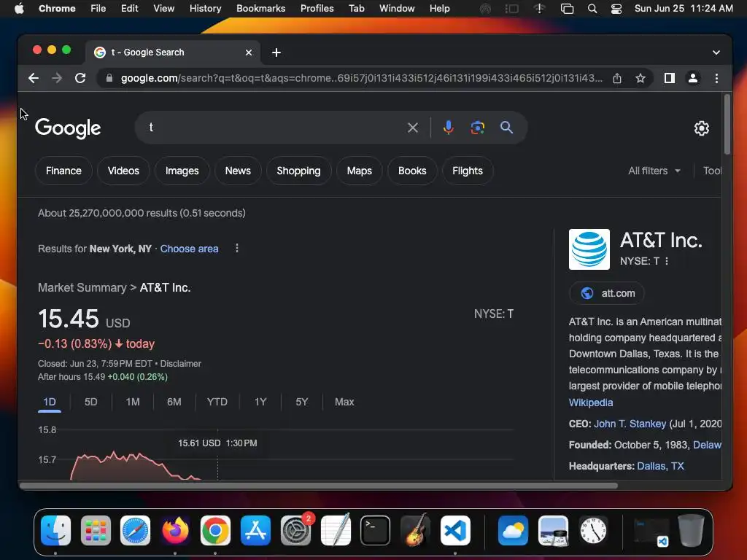The image size is (747, 560).
Task: Filter results by Finance
Action: click(63, 171)
